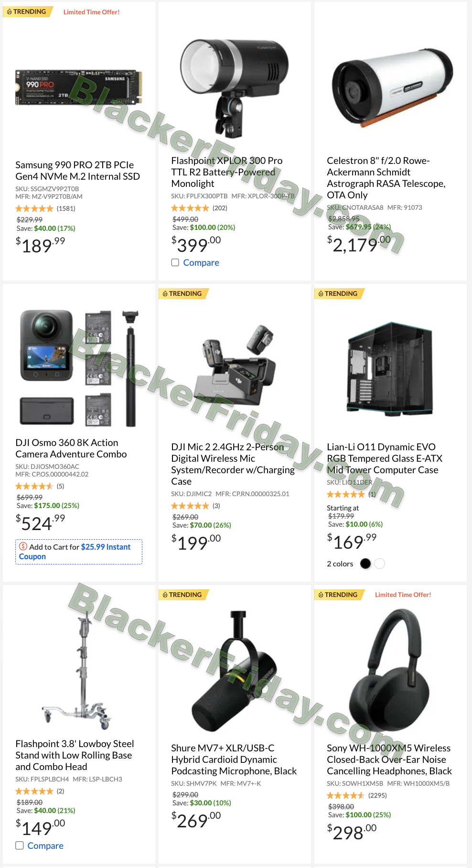Select the black color swatch for Lian-Li case
This screenshot has width=472, height=868.
tap(365, 564)
